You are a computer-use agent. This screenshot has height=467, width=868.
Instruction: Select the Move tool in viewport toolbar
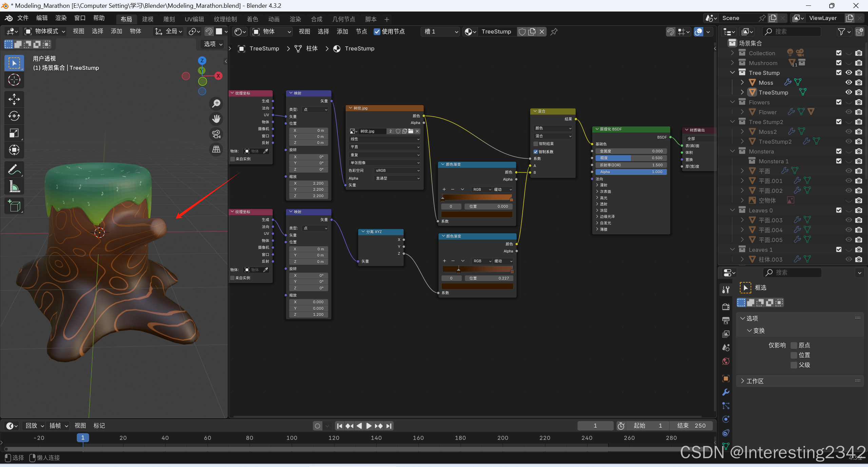[14, 99]
